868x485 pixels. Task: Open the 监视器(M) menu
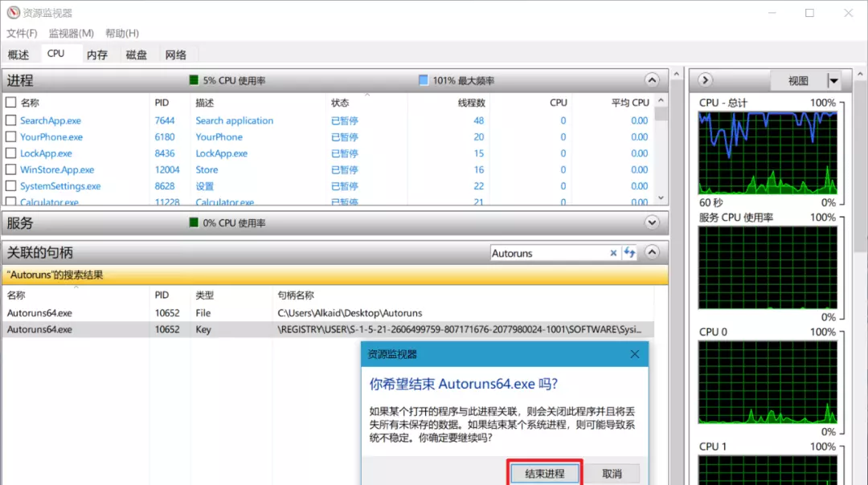71,33
